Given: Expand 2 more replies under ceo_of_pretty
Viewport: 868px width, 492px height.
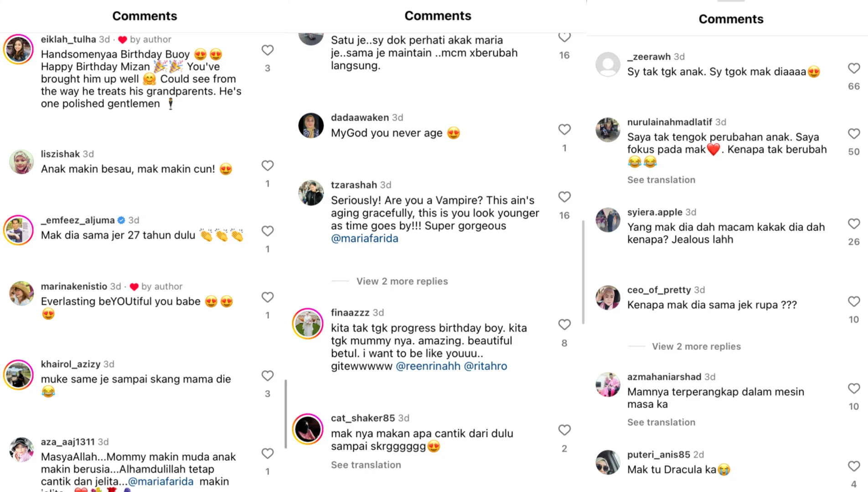Looking at the screenshot, I should click(x=696, y=347).
